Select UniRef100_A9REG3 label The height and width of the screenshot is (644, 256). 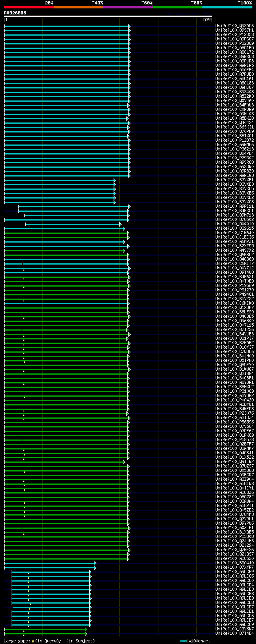click(234, 176)
